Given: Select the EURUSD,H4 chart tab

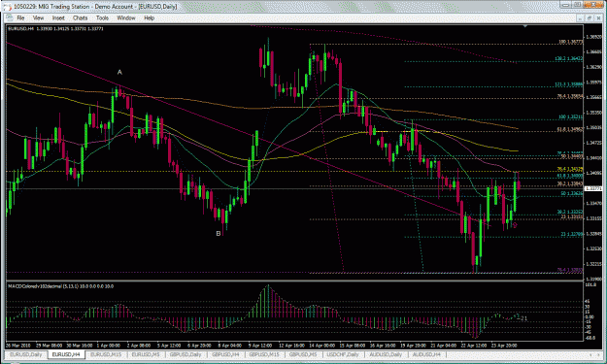Looking at the screenshot, I should coord(66,354).
